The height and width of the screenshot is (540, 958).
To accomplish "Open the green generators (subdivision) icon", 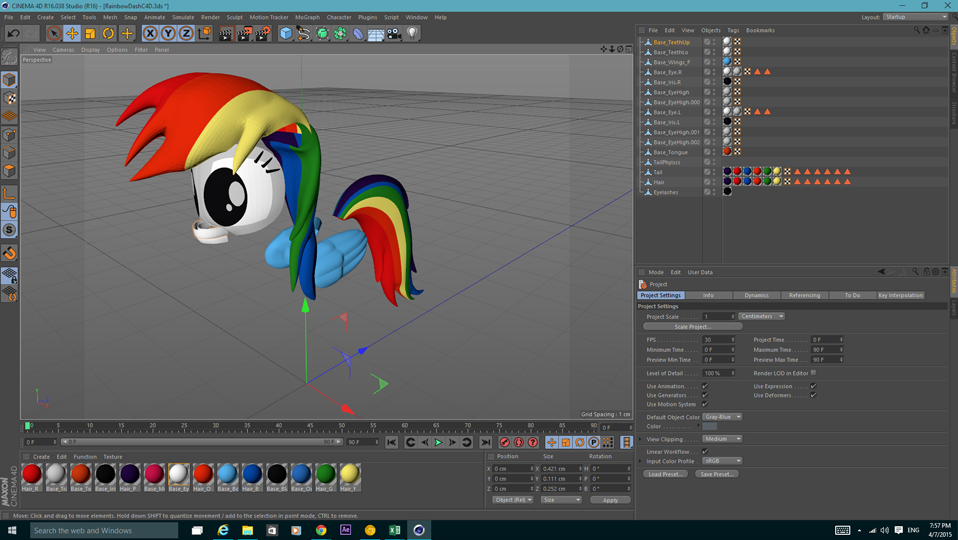I will pos(322,34).
